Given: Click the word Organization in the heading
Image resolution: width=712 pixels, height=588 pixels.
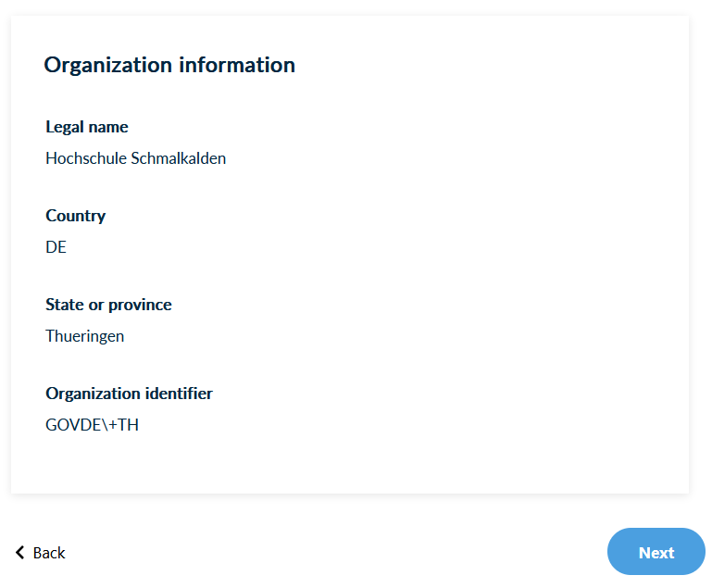Looking at the screenshot, I should click(108, 65).
